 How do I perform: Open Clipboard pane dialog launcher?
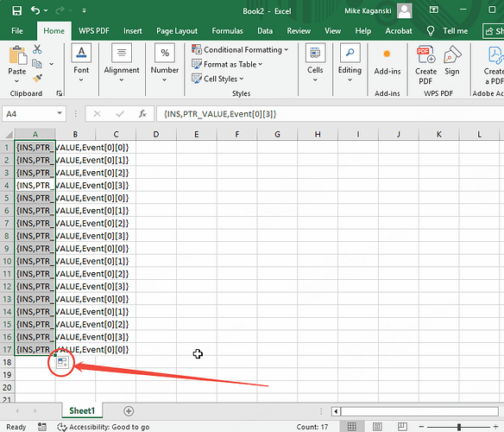(60, 93)
